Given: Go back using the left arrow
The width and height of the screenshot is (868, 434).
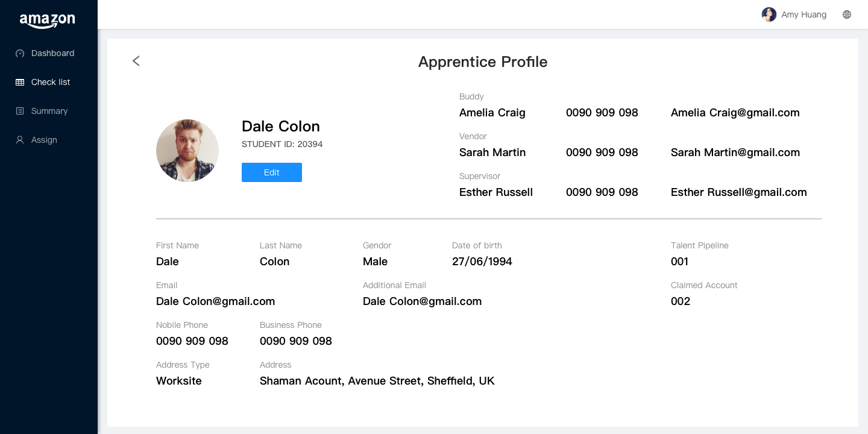Looking at the screenshot, I should [136, 61].
